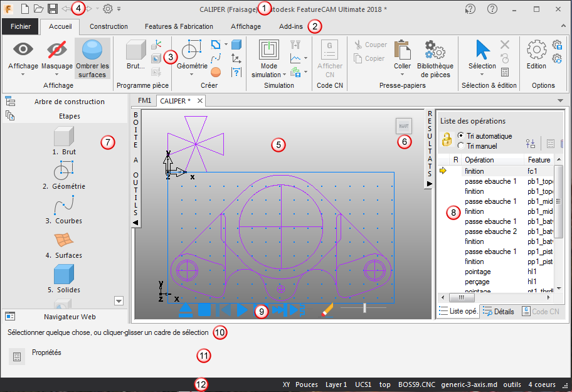Select Tri automatique radio button
Screen dimensions: 572x392
click(x=461, y=135)
